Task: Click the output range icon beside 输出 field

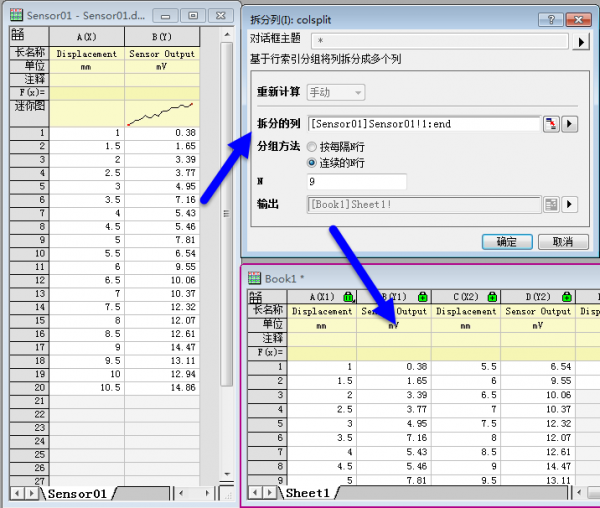Action: [551, 204]
